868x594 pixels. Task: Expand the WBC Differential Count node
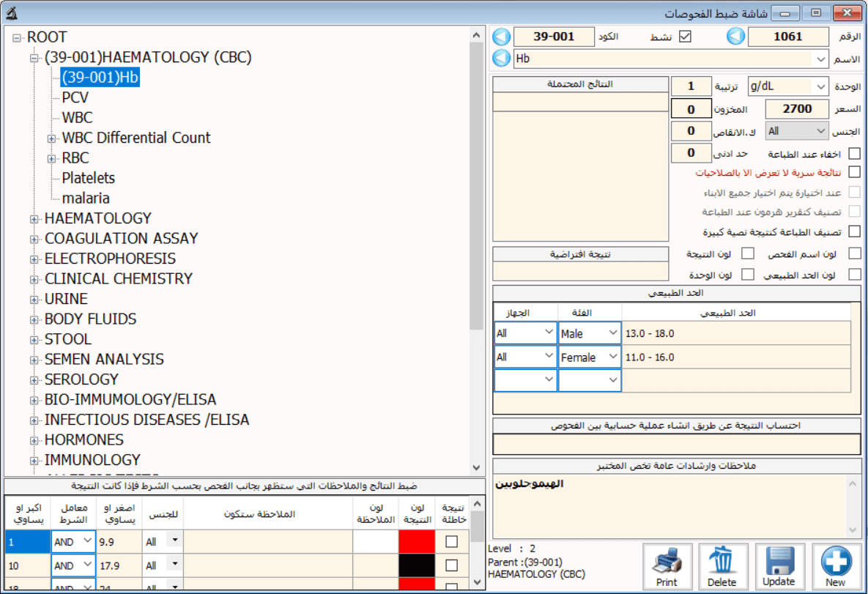click(51, 138)
